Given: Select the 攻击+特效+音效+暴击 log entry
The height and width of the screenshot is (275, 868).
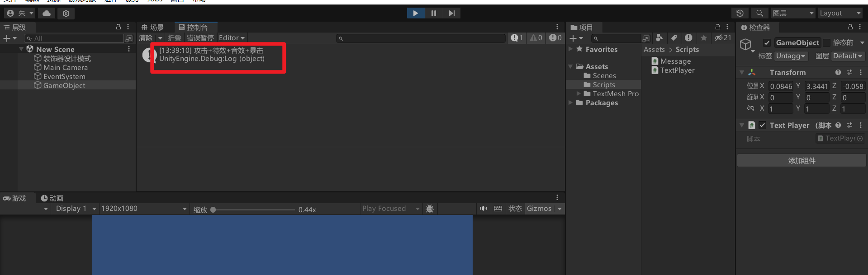Looking at the screenshot, I should pos(351,55).
